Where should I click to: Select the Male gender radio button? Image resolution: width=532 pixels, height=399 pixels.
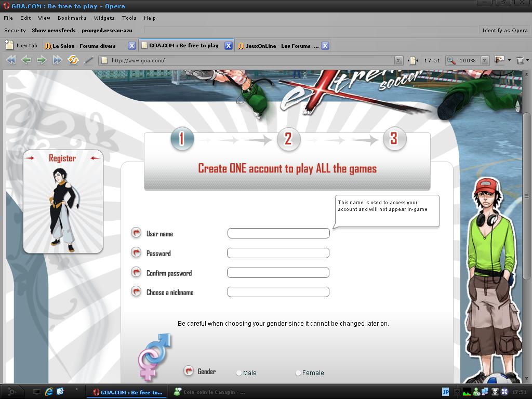click(239, 373)
